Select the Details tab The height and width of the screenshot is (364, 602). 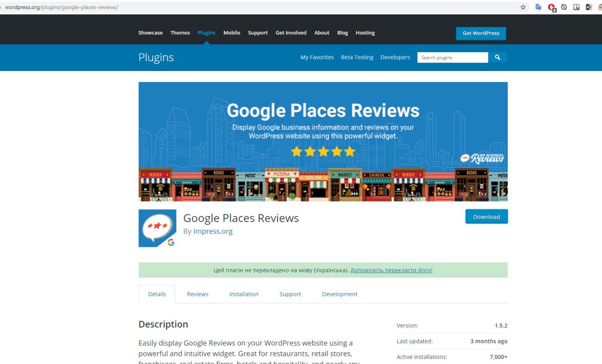point(157,294)
